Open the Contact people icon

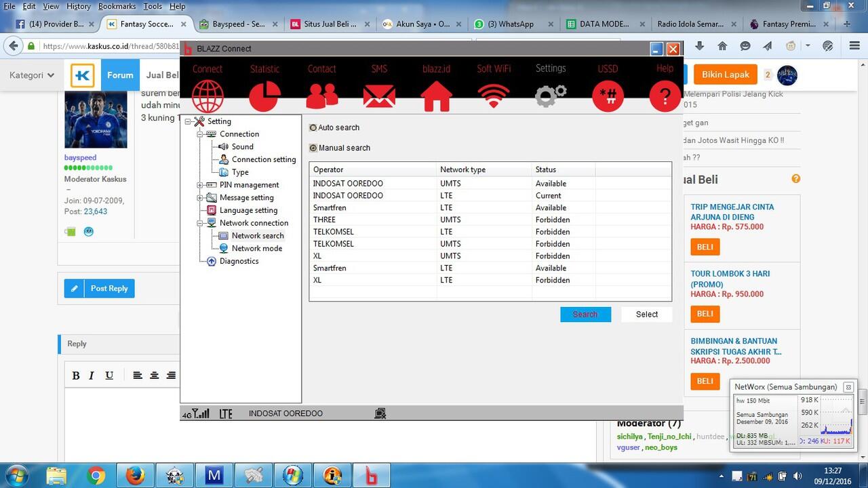[322, 96]
